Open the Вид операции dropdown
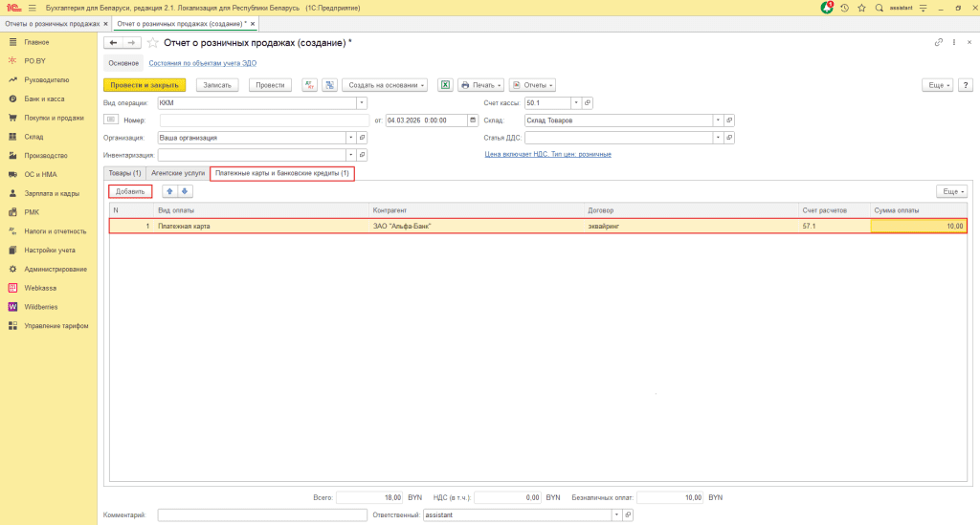The height and width of the screenshot is (525, 980). 362,102
